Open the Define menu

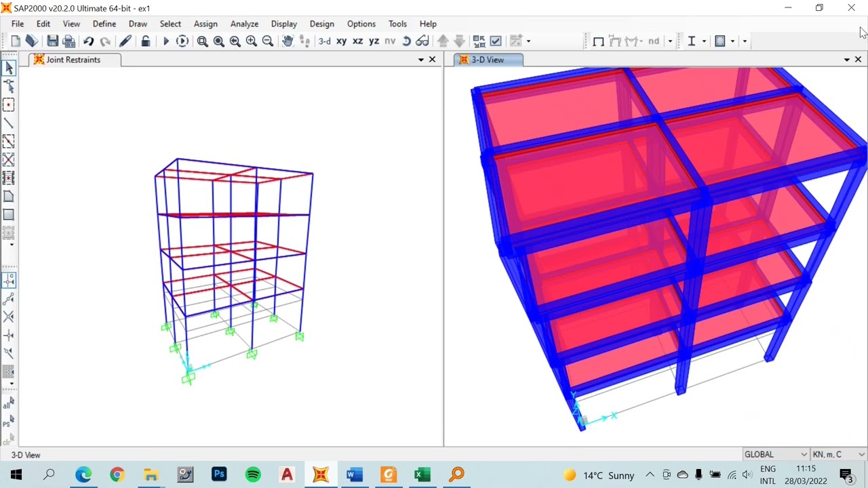click(x=104, y=24)
